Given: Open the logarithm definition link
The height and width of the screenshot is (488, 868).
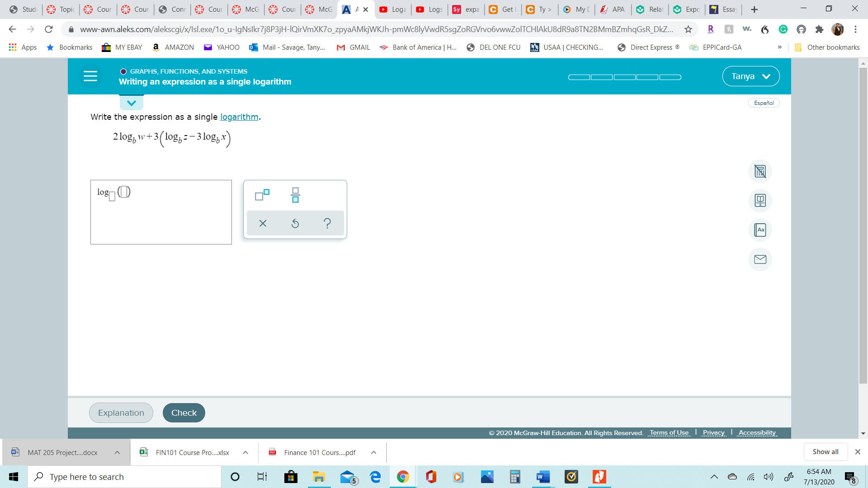Looking at the screenshot, I should tap(239, 117).
